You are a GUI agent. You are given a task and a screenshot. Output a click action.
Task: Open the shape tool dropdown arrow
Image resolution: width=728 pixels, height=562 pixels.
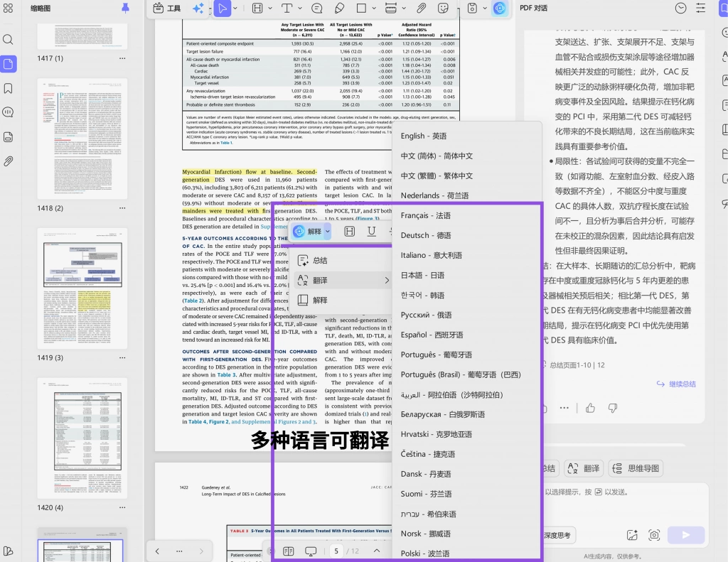[374, 9]
